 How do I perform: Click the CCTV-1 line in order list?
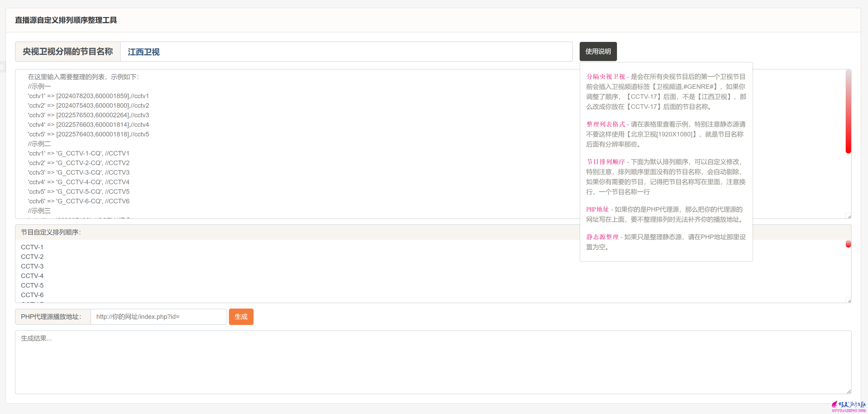pyautogui.click(x=32, y=247)
